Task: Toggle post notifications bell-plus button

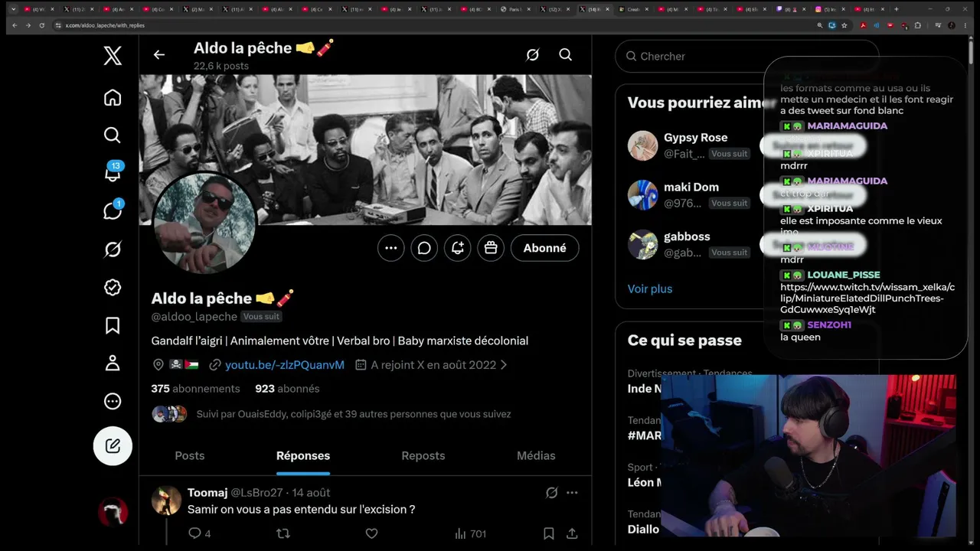Action: pyautogui.click(x=458, y=248)
